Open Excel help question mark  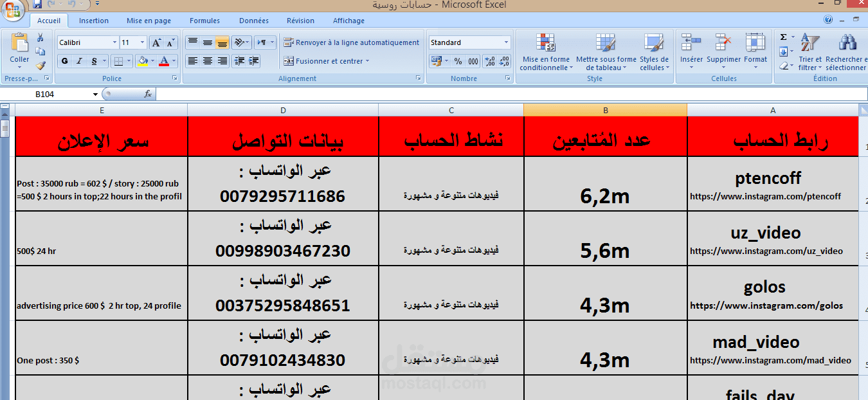828,20
